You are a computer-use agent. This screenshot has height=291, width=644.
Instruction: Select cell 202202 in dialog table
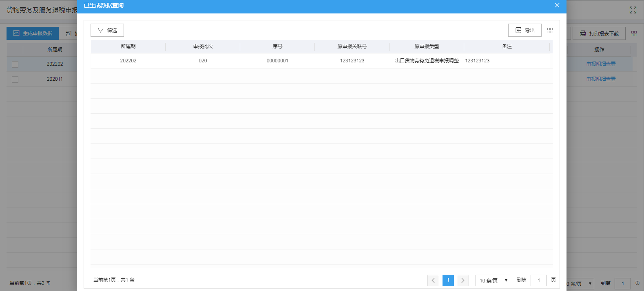[128, 61]
